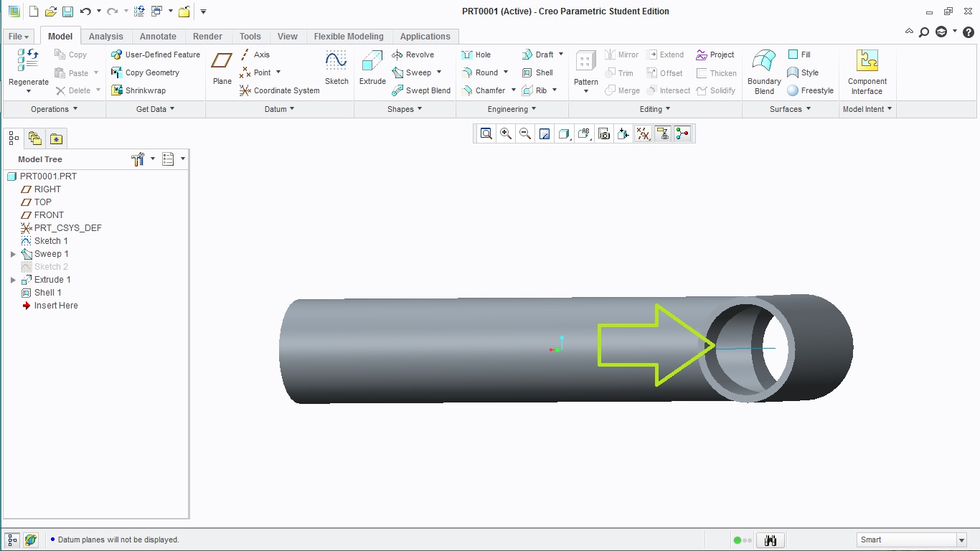Image resolution: width=980 pixels, height=551 pixels.
Task: Click the Undo arrow icon
Action: pos(85,11)
